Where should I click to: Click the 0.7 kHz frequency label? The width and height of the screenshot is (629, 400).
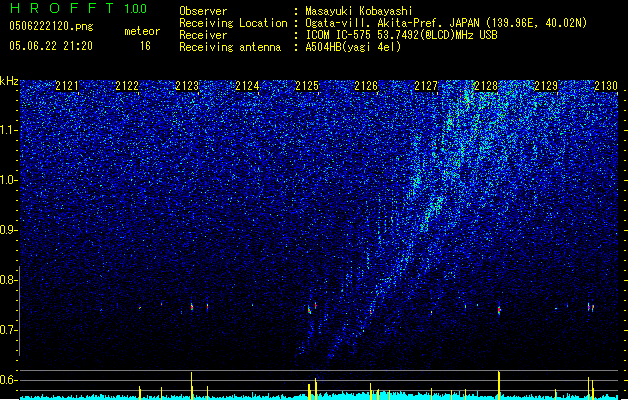point(8,330)
